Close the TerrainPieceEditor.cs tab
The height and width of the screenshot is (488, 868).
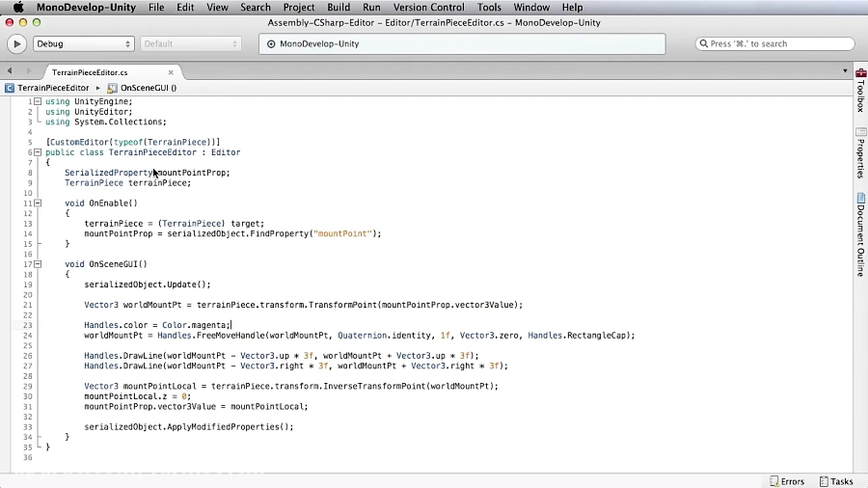click(171, 72)
